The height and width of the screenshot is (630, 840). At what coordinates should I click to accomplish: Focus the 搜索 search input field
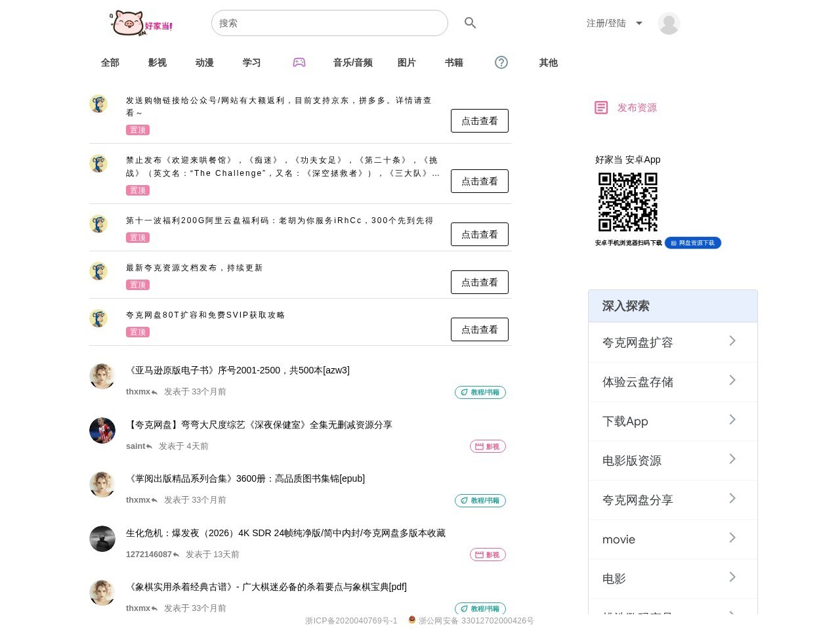(x=329, y=23)
